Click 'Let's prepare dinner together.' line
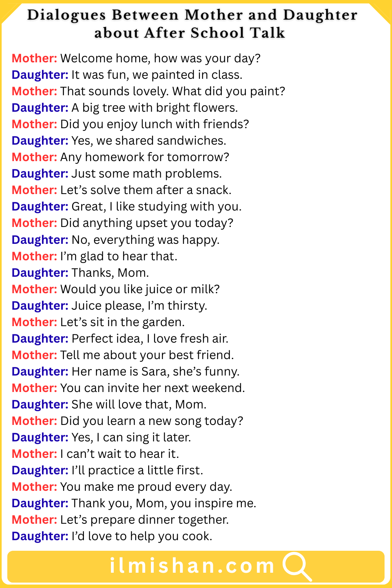392x588 pixels. point(144,520)
